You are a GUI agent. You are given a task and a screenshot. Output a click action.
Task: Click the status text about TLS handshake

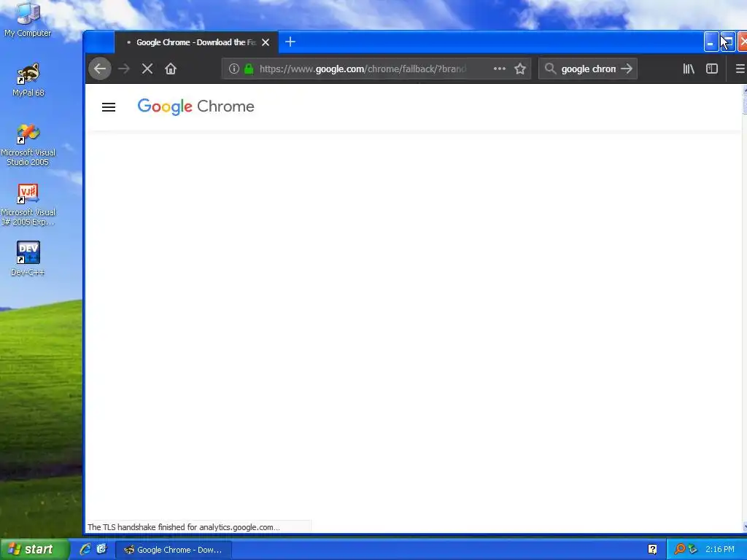pyautogui.click(x=183, y=527)
